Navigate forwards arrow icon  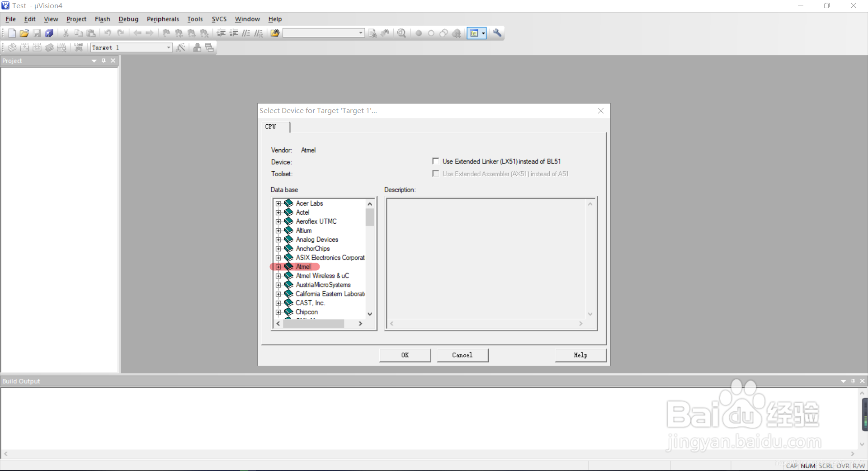[150, 33]
